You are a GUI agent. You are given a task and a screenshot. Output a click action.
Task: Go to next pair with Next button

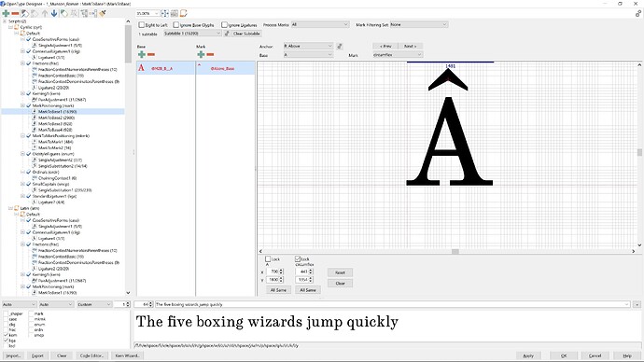click(410, 46)
